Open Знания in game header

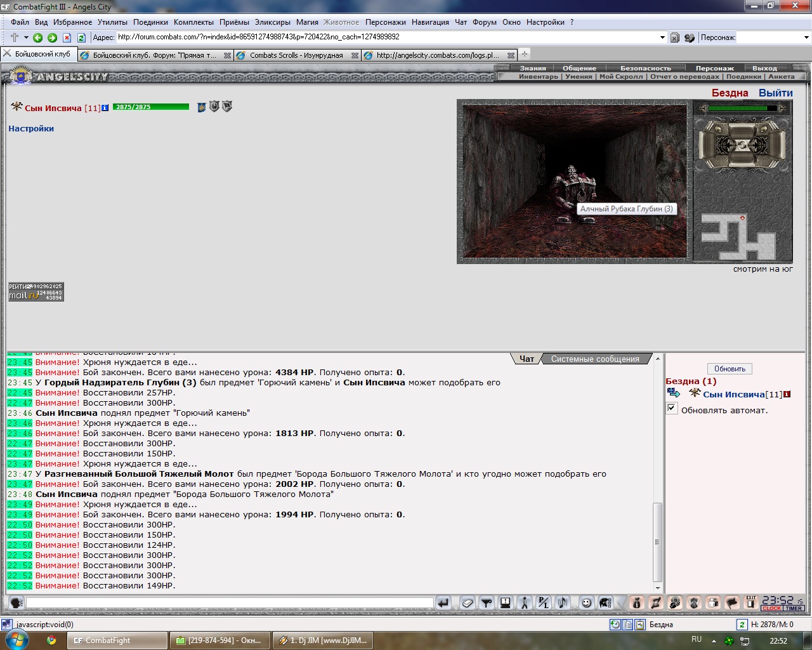point(533,68)
